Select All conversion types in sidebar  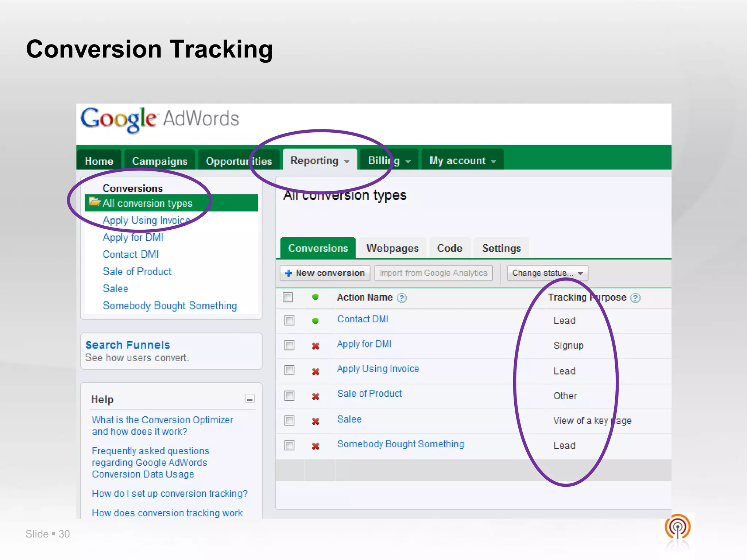coord(171,203)
